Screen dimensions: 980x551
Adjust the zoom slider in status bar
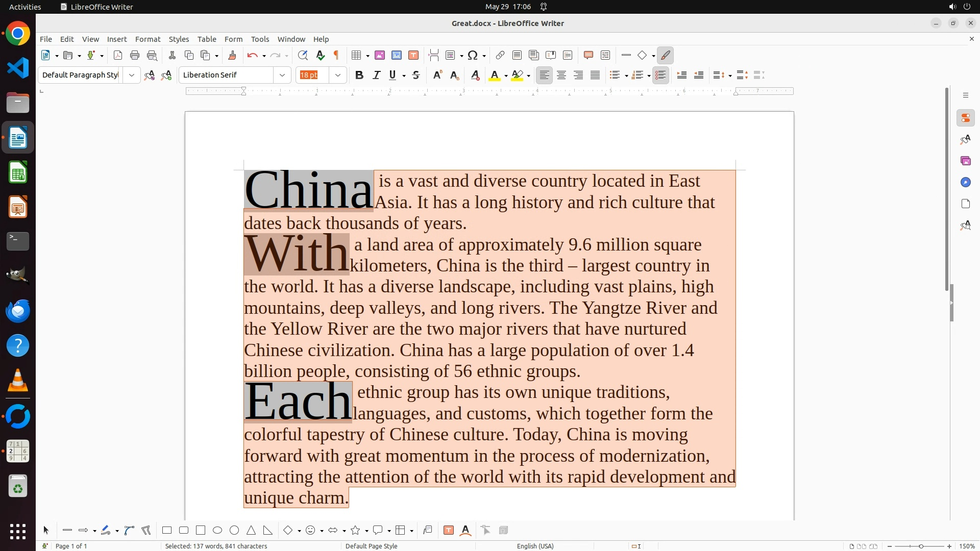pos(921,546)
